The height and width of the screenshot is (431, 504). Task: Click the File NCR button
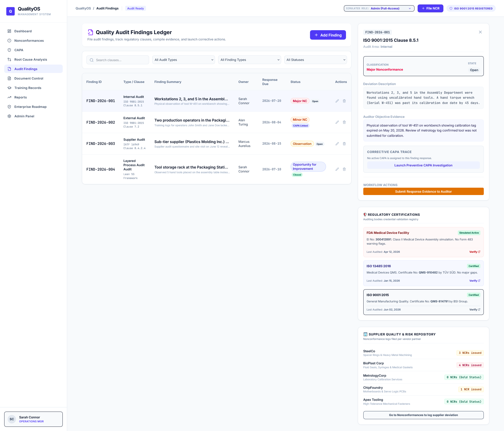click(x=430, y=8)
